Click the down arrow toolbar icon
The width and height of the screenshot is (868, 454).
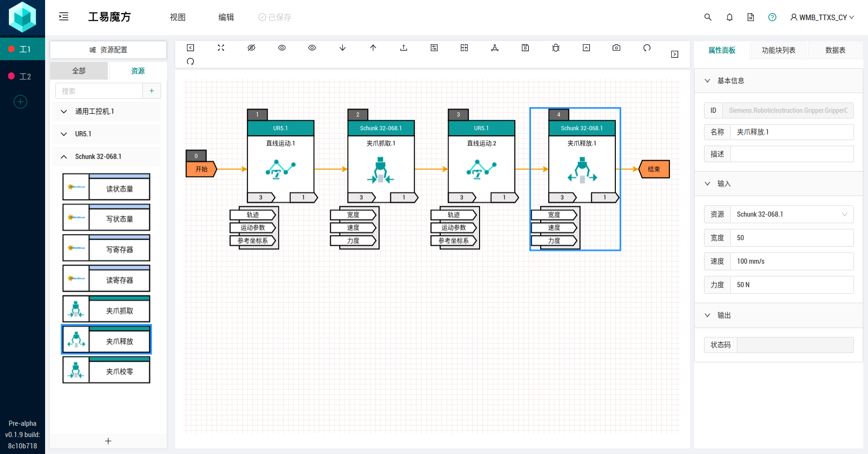(342, 48)
